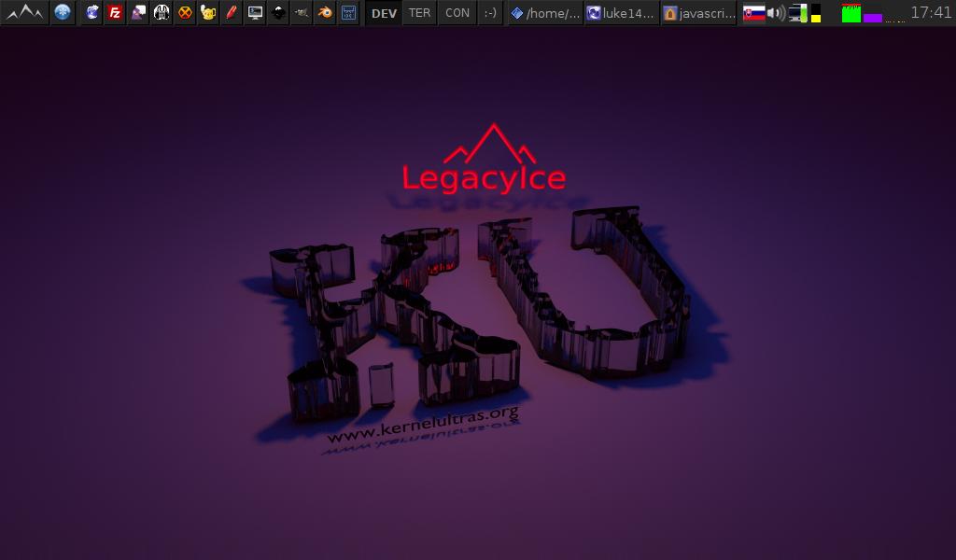This screenshot has width=956, height=560.
Task: Open the IceWM start menu mountain logo
Action: tap(24, 12)
